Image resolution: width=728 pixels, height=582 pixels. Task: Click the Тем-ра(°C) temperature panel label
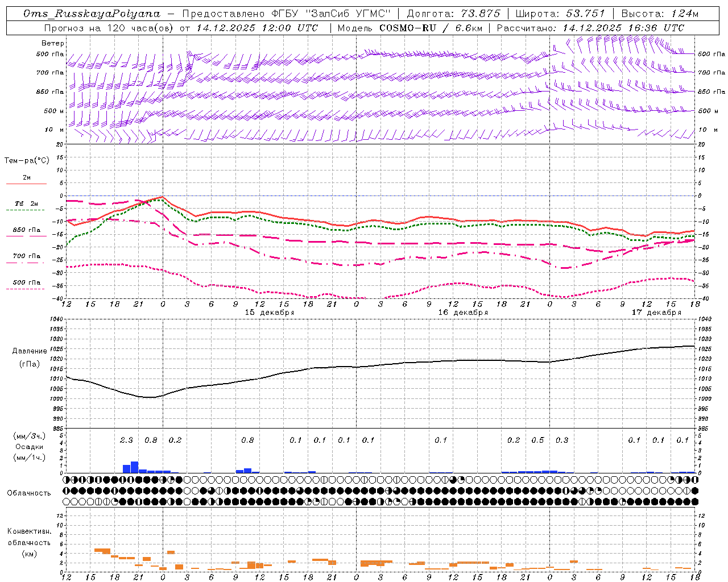point(27,161)
